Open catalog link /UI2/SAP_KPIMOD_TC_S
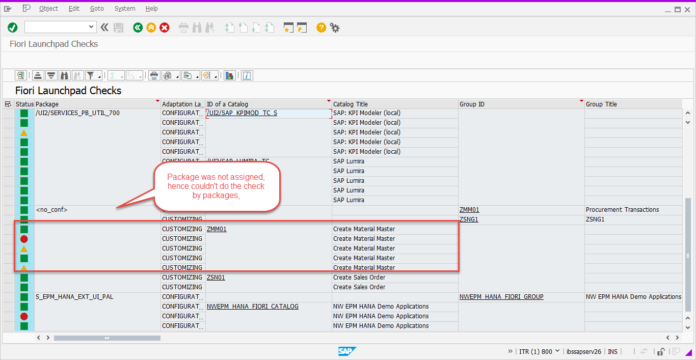 [x=242, y=113]
